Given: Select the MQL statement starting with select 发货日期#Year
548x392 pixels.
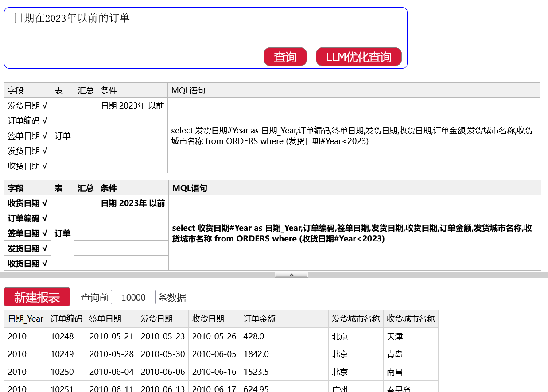Looking at the screenshot, I should tap(352, 136).
